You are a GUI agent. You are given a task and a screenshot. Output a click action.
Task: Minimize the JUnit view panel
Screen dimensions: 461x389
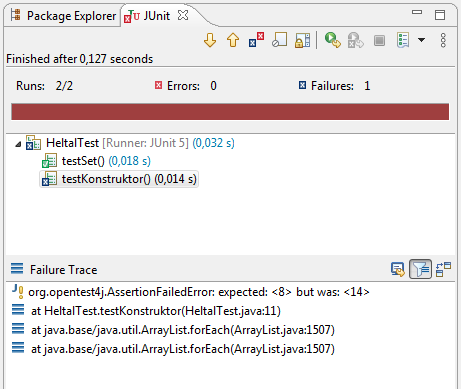point(417,12)
